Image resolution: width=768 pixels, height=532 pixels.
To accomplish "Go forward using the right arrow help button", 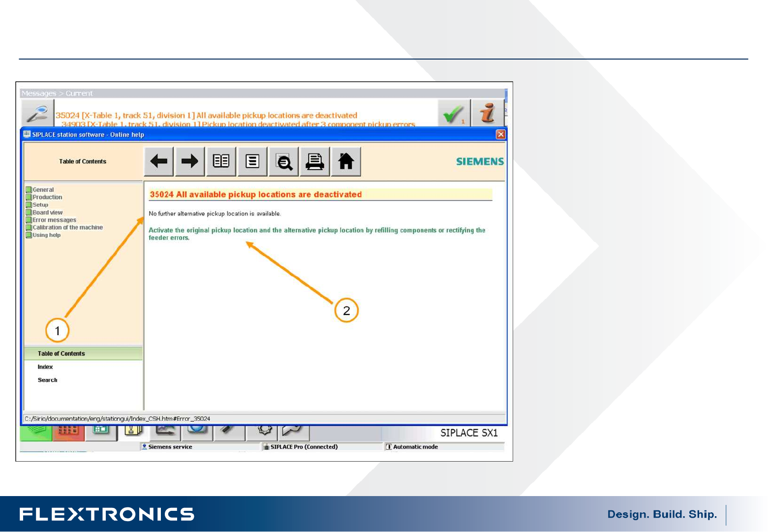I will [x=190, y=161].
